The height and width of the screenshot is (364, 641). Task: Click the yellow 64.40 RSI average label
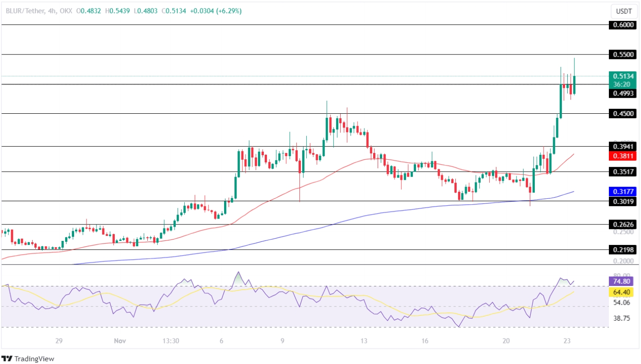[622, 292]
